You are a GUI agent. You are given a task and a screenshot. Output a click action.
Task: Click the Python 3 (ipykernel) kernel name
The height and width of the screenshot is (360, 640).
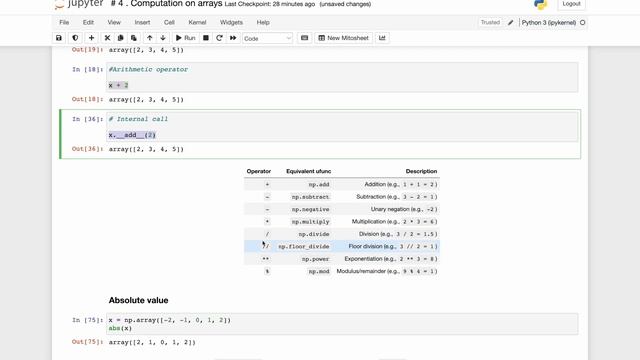[x=549, y=22]
